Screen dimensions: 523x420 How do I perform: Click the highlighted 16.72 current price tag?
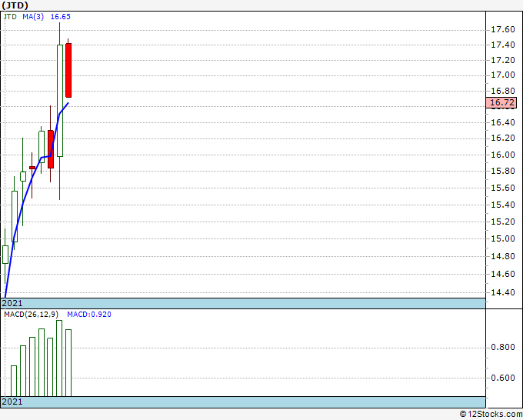tap(501, 103)
